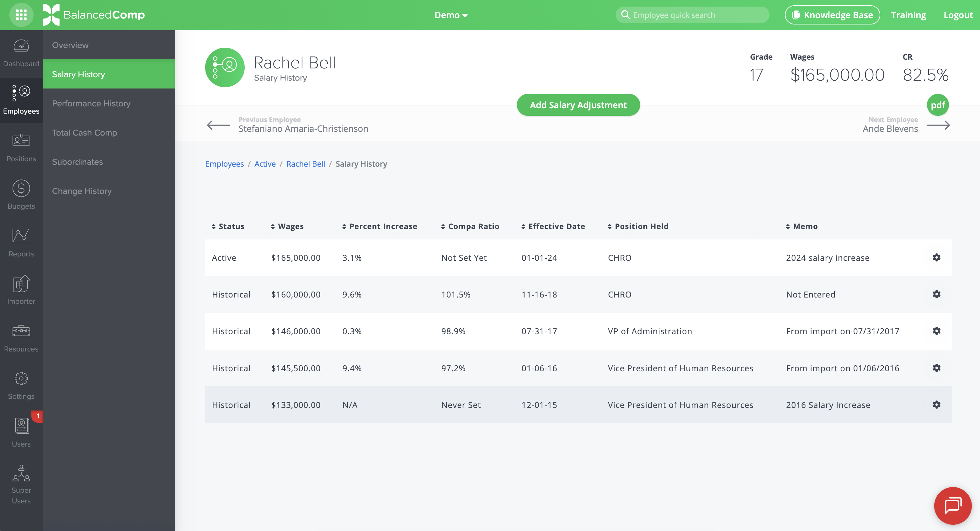Click the Active breadcrumb link

click(265, 164)
